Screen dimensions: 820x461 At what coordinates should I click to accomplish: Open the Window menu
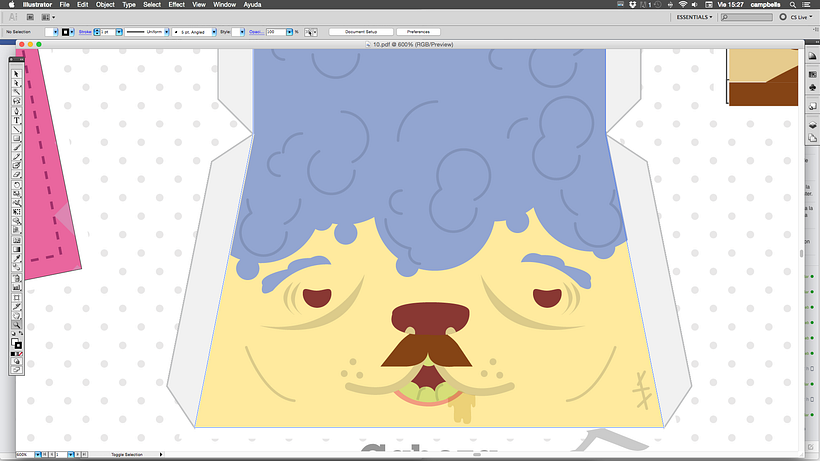pyautogui.click(x=224, y=4)
